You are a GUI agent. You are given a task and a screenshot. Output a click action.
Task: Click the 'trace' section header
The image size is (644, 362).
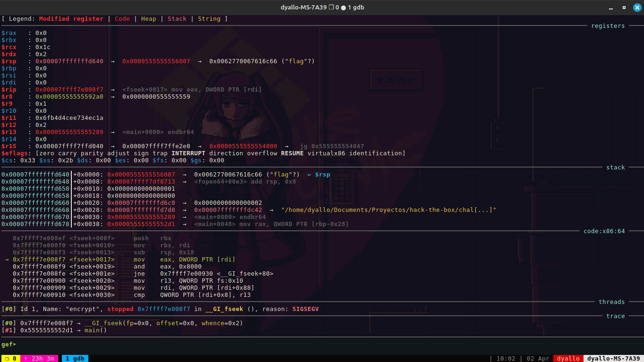tap(615, 316)
